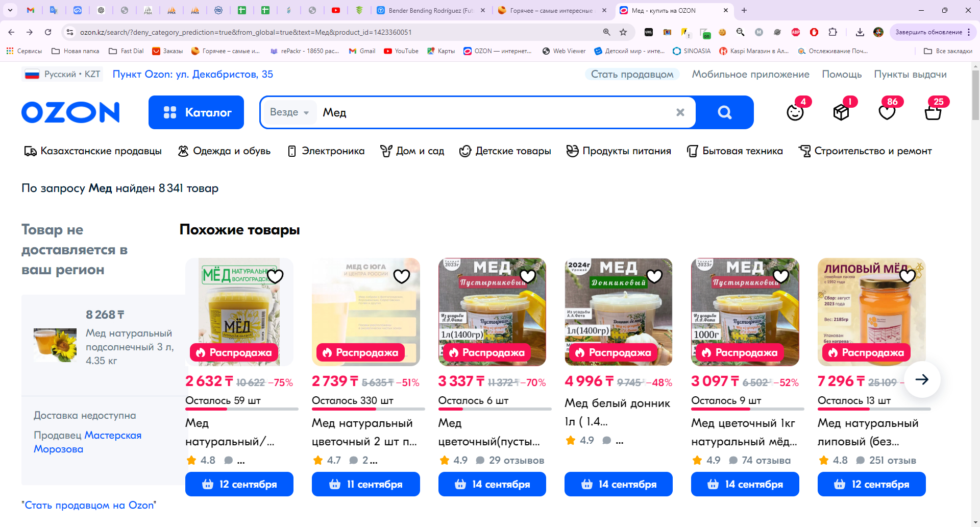Open the shopping cart icon with 25
The width and height of the screenshot is (980, 527).
[x=933, y=112]
